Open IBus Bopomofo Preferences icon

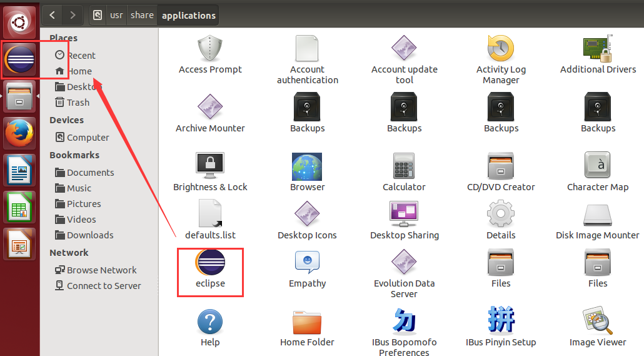(404, 320)
